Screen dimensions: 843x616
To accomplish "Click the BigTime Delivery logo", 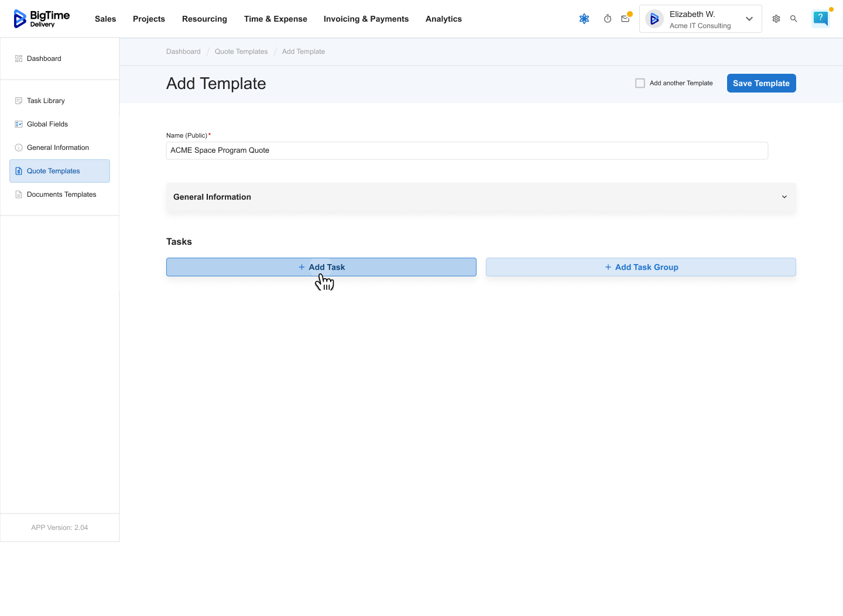I will coord(41,19).
